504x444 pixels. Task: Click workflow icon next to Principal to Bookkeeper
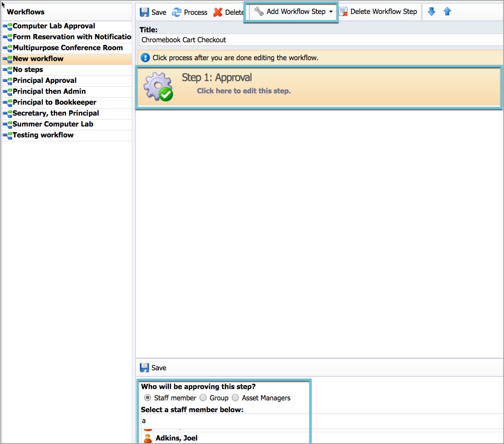7,103
